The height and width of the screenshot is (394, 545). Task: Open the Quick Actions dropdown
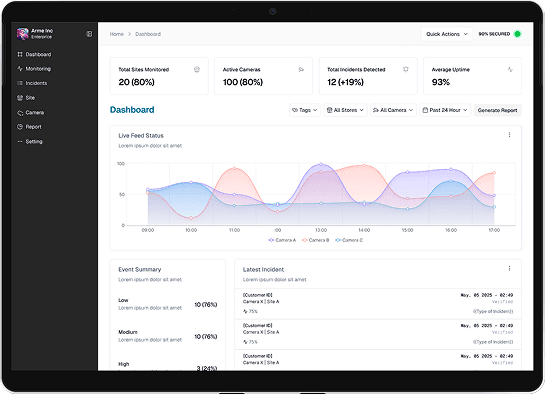point(447,34)
